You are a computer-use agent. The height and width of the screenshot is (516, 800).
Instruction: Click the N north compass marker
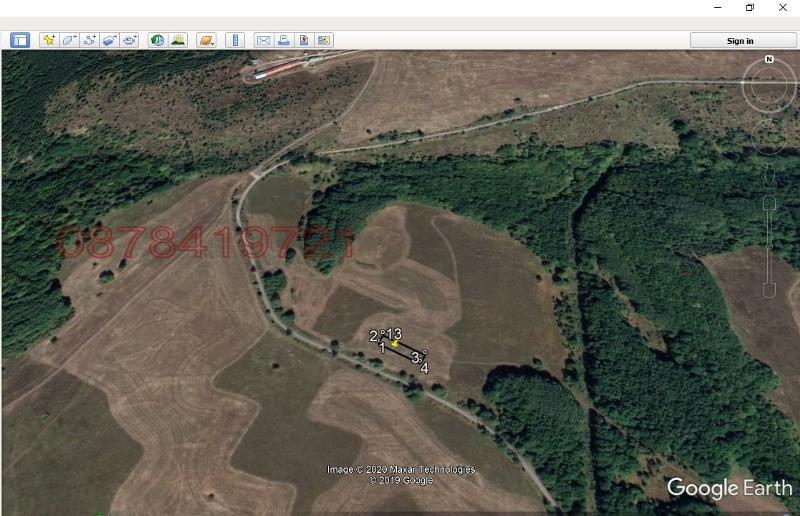[769, 60]
